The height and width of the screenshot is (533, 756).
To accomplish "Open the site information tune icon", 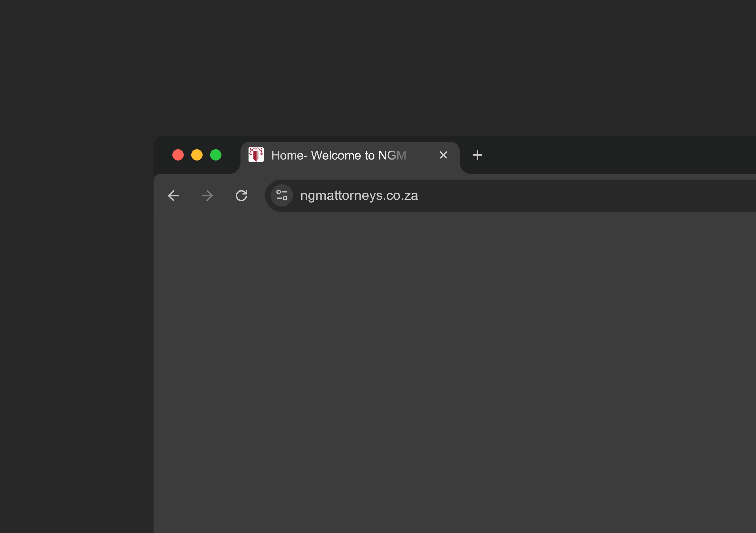I will 282,195.
